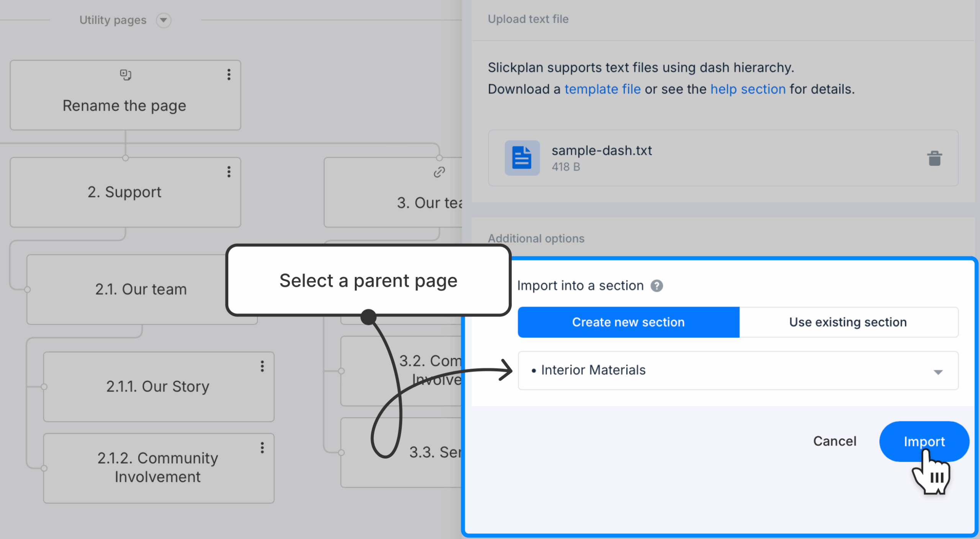Click the connector node above 2. Support card
The height and width of the screenshot is (539, 980).
pos(126,158)
